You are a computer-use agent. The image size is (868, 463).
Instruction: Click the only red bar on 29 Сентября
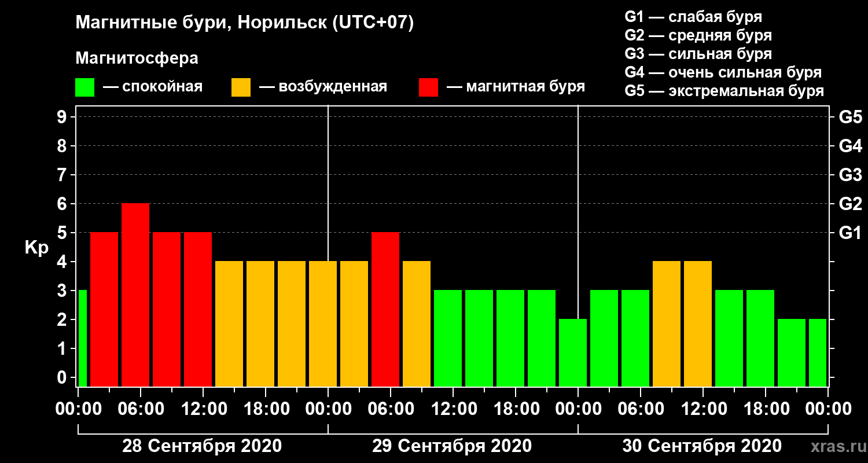click(385, 309)
